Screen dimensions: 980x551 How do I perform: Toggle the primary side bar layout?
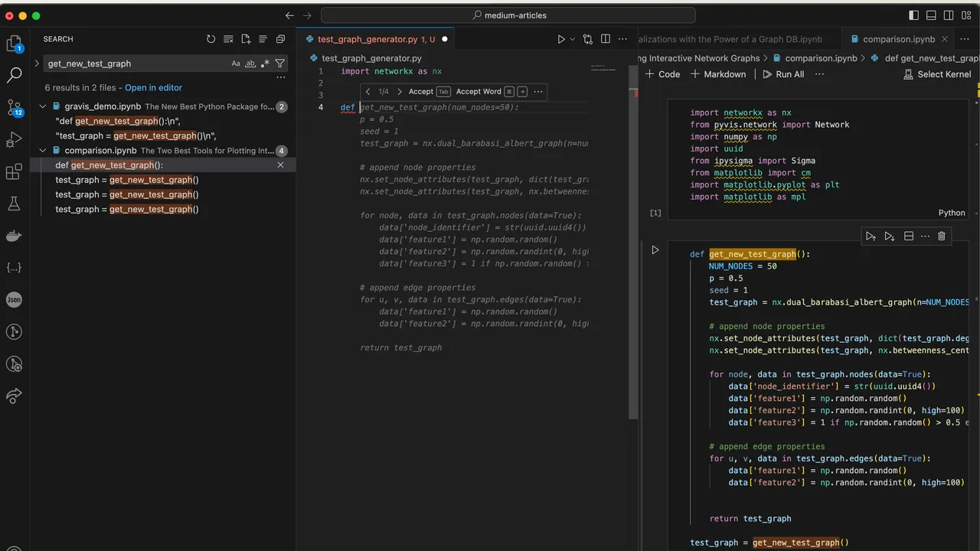point(914,15)
